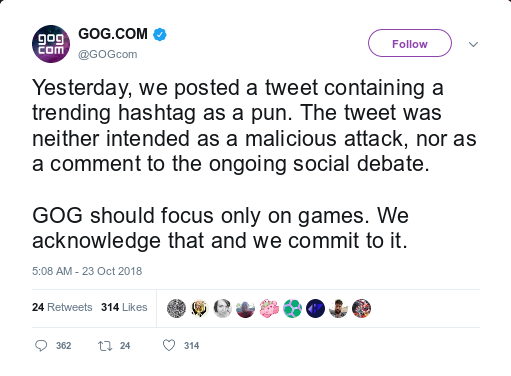Click the dark blue logo liker avatar

coord(315,308)
